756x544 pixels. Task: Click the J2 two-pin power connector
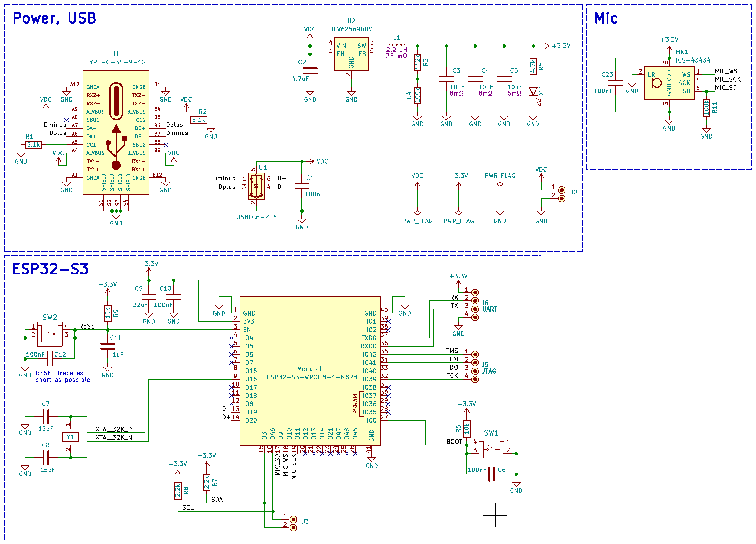[562, 194]
